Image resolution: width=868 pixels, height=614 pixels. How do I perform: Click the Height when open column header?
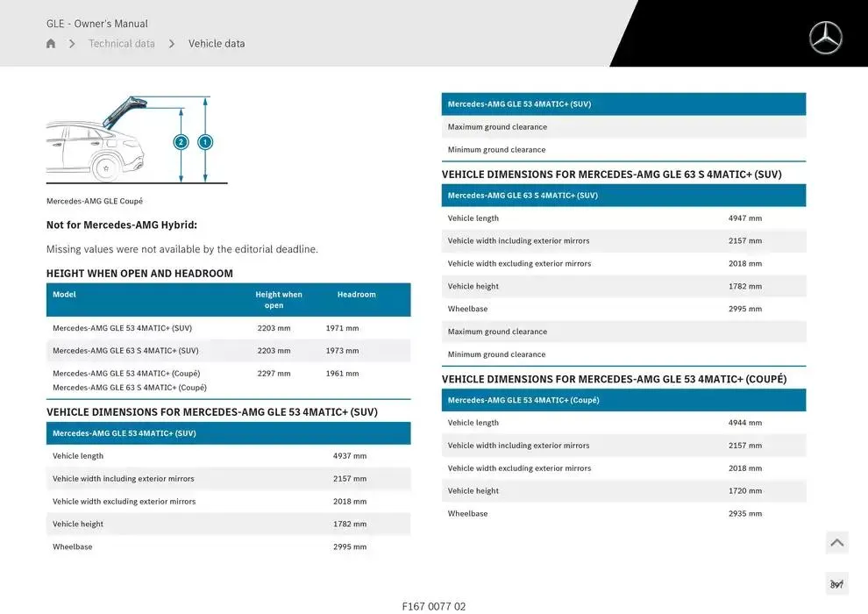(278, 300)
